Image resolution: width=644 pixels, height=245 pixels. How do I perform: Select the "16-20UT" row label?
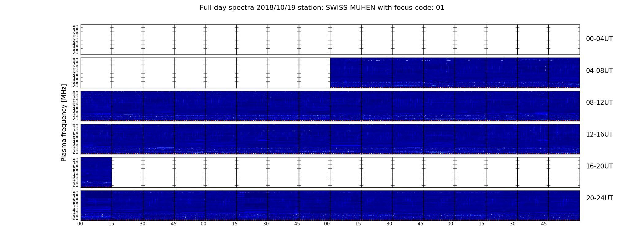(599, 166)
